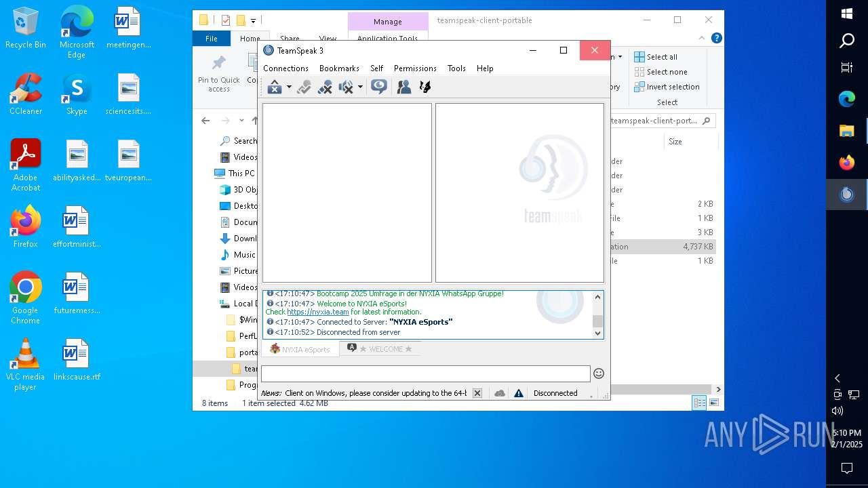868x488 pixels.
Task: Switch to the WELCOME channel chat tab
Action: point(380,349)
